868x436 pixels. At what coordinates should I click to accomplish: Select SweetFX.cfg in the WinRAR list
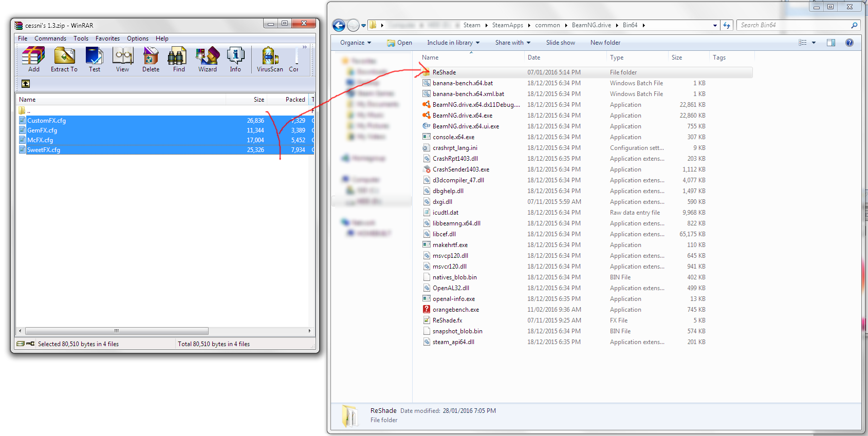pos(165,150)
